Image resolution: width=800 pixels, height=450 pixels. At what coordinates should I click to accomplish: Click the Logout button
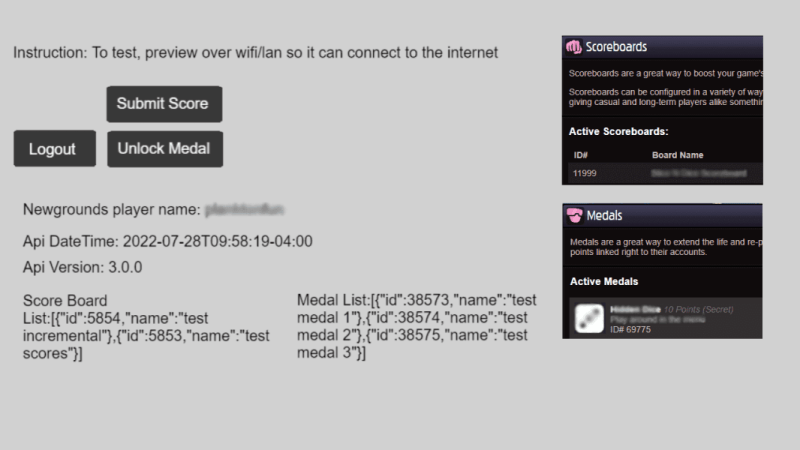pos(55,148)
